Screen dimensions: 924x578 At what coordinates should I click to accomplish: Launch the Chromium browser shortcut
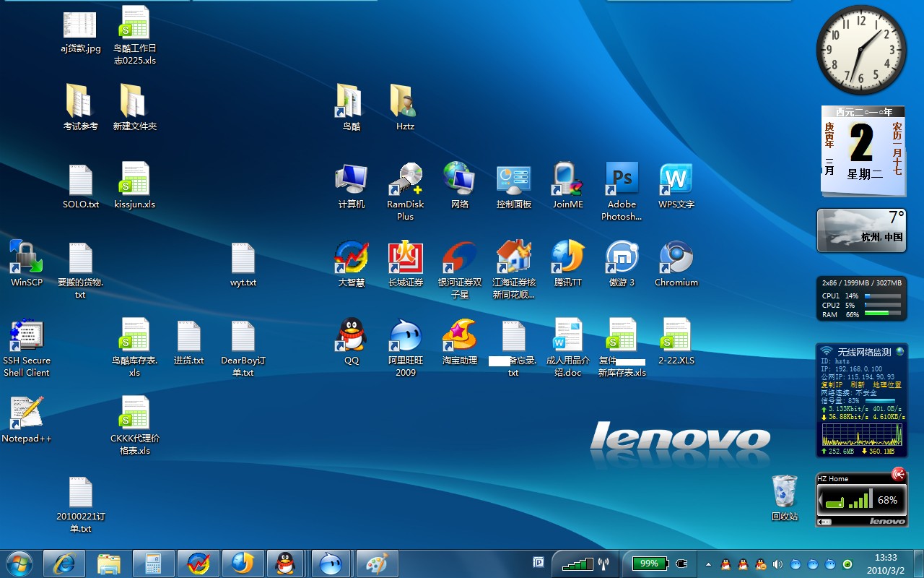click(676, 257)
